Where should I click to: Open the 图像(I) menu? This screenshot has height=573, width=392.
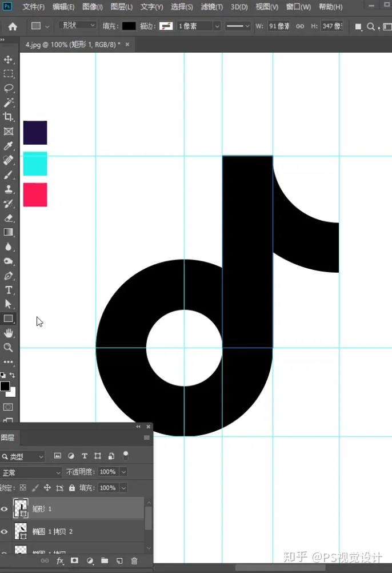pyautogui.click(x=93, y=7)
